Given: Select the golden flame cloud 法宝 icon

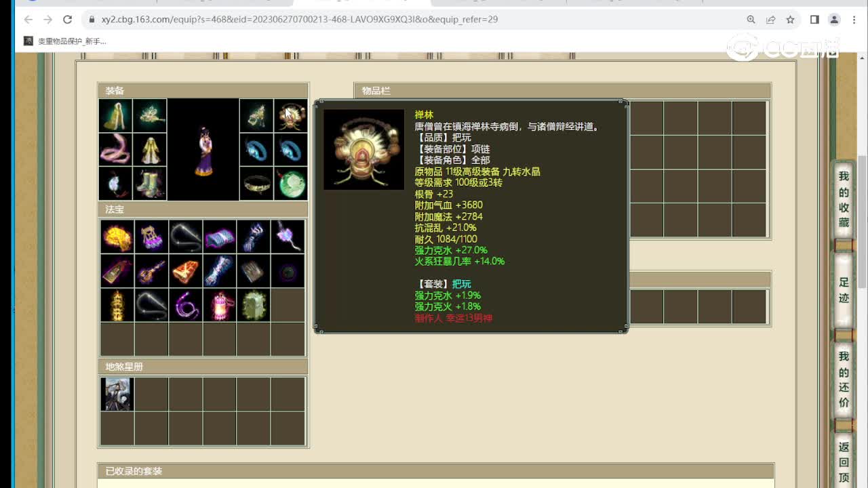Looking at the screenshot, I should [117, 237].
